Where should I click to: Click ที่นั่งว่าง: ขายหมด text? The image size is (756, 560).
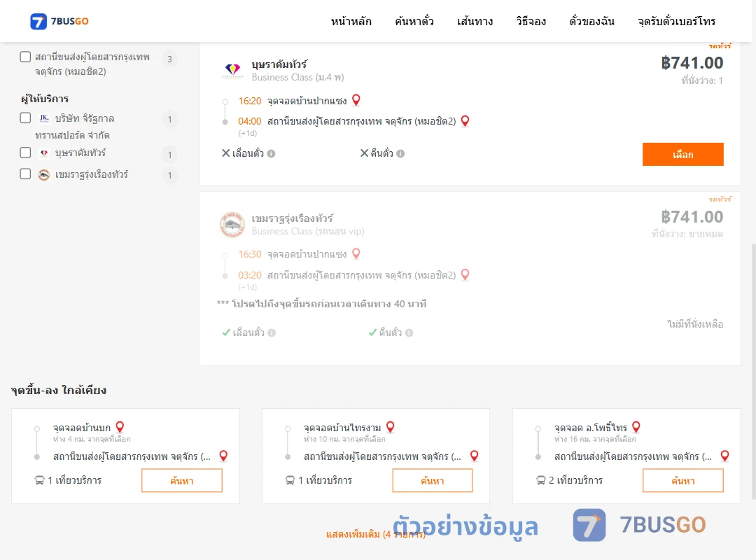pyautogui.click(x=687, y=234)
